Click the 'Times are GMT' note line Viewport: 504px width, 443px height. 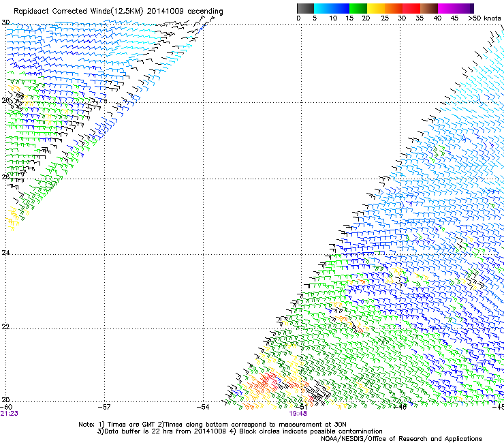coord(212,425)
